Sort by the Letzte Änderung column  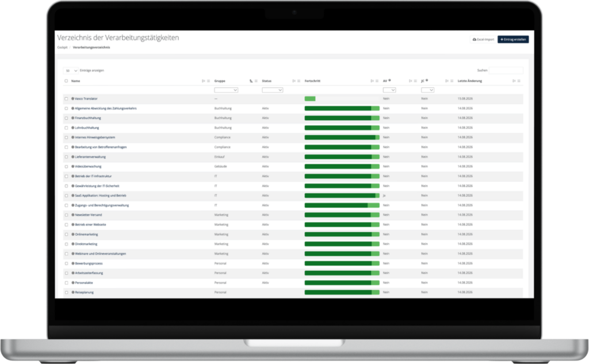(x=514, y=81)
